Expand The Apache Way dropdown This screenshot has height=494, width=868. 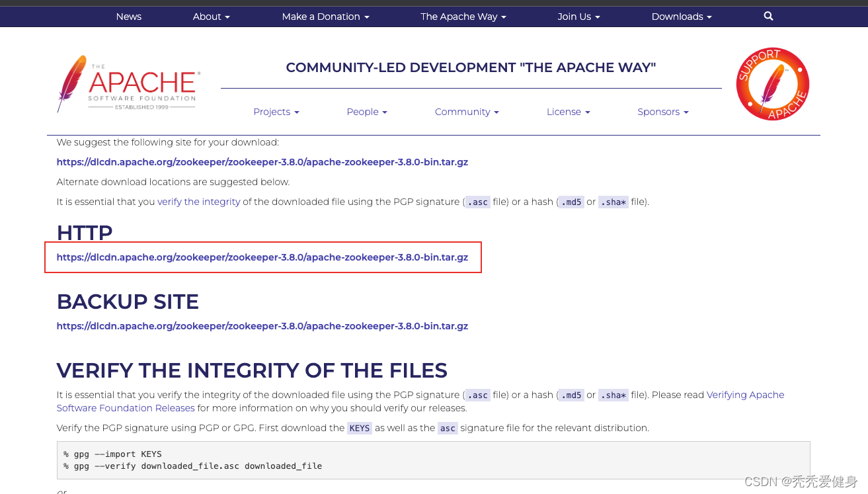pyautogui.click(x=463, y=17)
